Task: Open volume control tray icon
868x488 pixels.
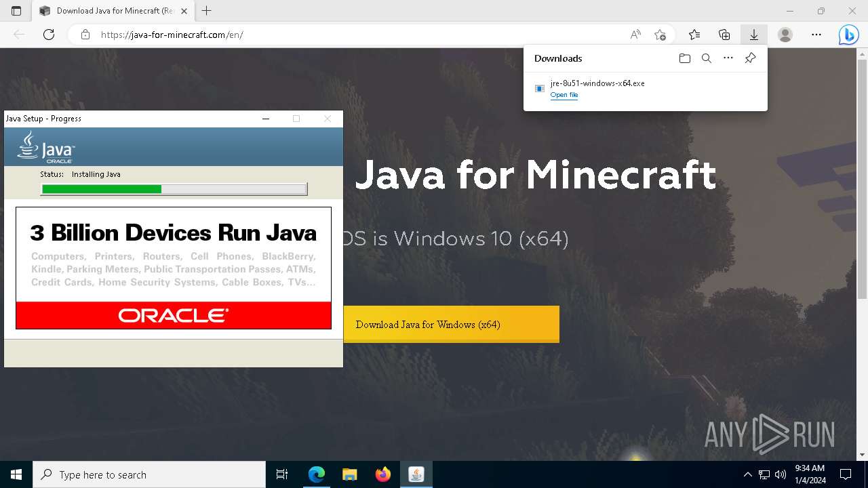Action: click(x=781, y=474)
